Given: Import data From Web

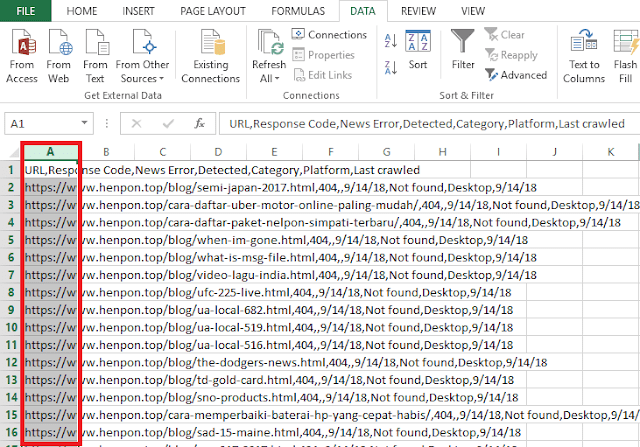Looking at the screenshot, I should click(59, 56).
